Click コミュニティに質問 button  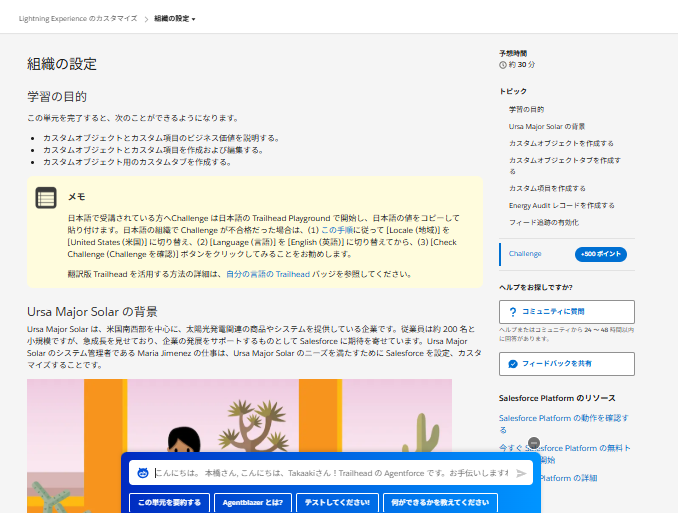[566, 312]
